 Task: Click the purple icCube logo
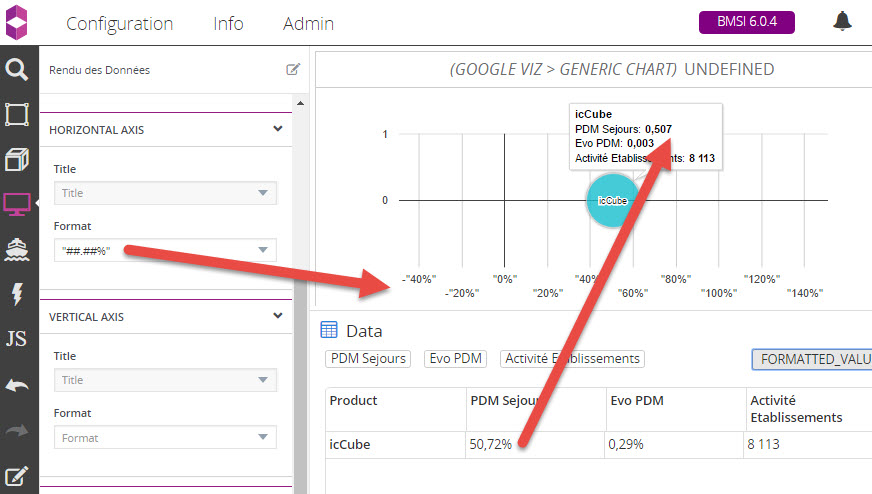pyautogui.click(x=18, y=21)
